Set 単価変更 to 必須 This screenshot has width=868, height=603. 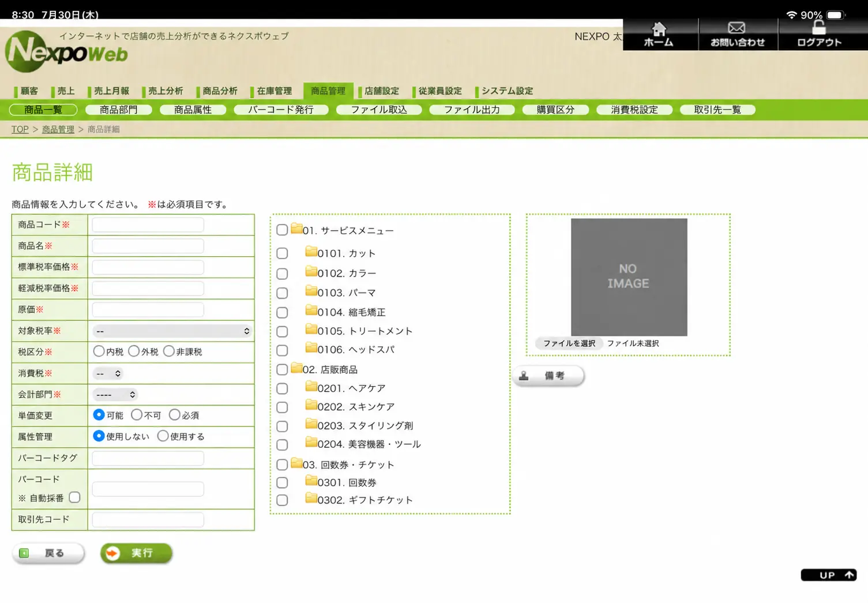(x=175, y=414)
